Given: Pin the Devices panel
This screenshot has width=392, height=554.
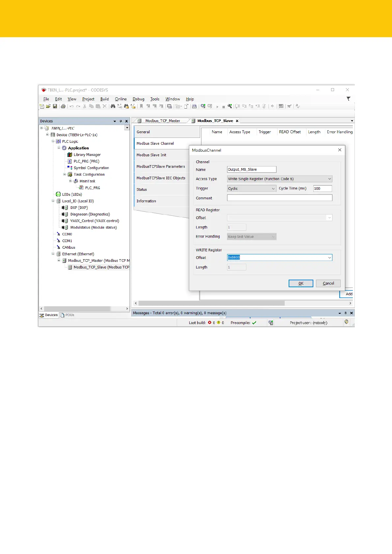Looking at the screenshot, I should click(x=121, y=121).
